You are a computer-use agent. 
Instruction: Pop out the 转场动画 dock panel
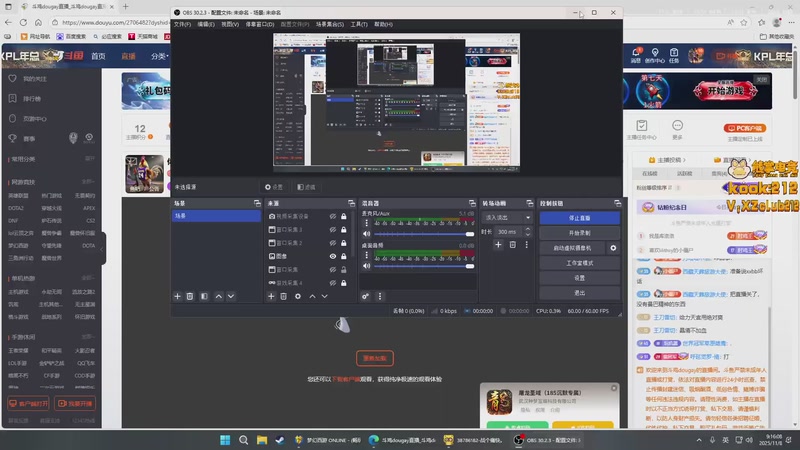(x=530, y=203)
